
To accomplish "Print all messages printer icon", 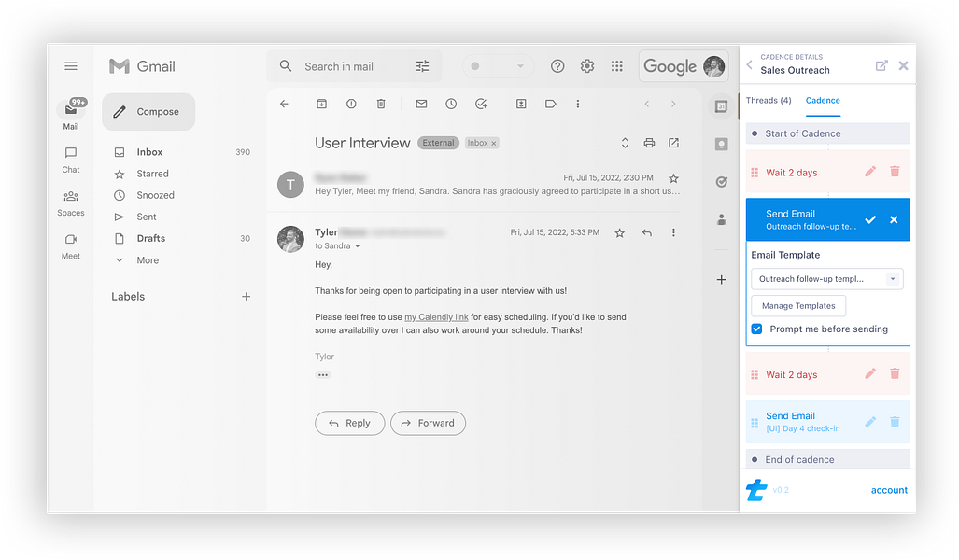I will click(x=649, y=143).
